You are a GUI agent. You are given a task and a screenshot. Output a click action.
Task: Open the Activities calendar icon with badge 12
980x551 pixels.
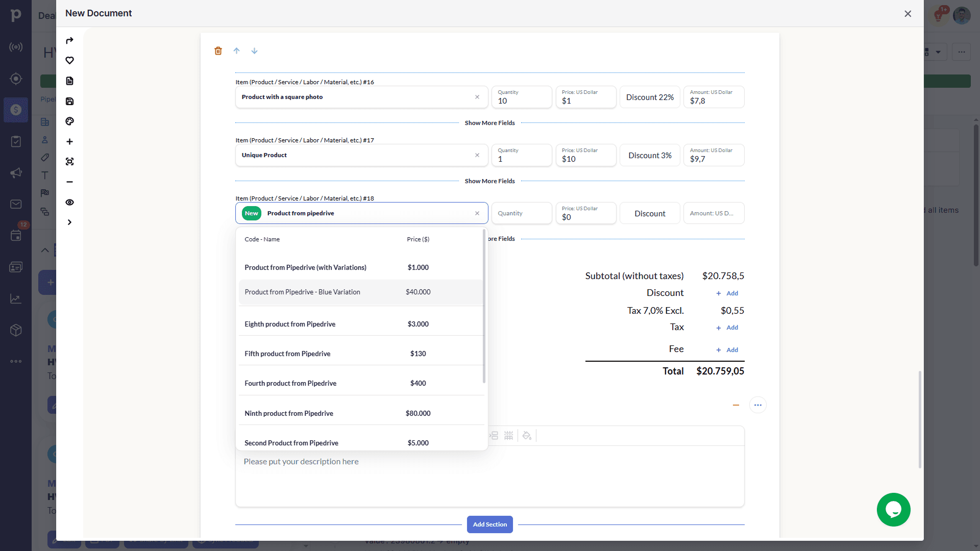[16, 235]
